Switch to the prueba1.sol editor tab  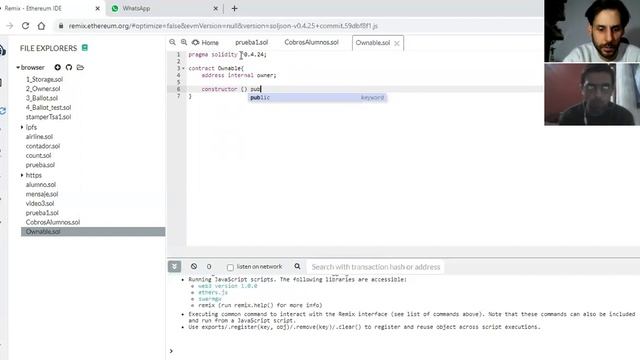pos(251,42)
